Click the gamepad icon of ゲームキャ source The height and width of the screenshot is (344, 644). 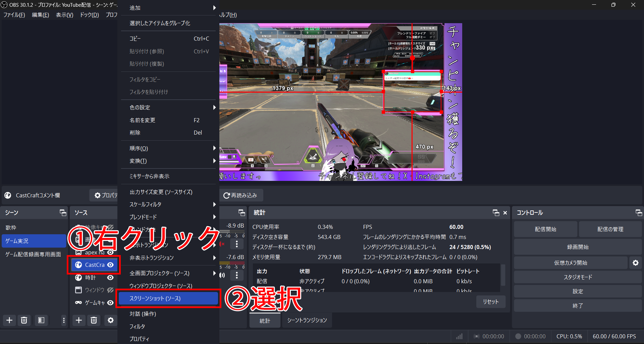78,303
